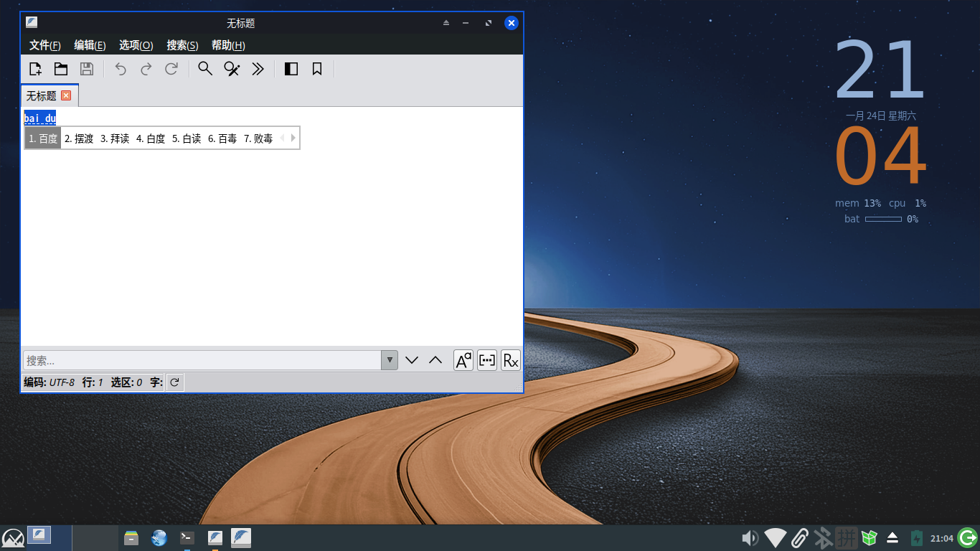Click into the 搜索 search input field
The image size is (980, 551).
click(201, 360)
